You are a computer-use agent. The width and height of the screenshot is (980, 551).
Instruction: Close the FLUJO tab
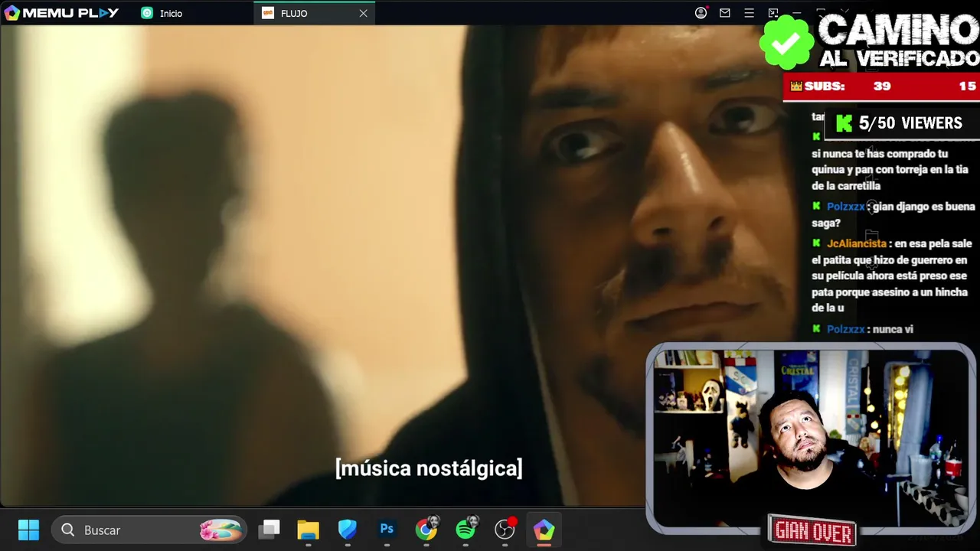tap(363, 13)
